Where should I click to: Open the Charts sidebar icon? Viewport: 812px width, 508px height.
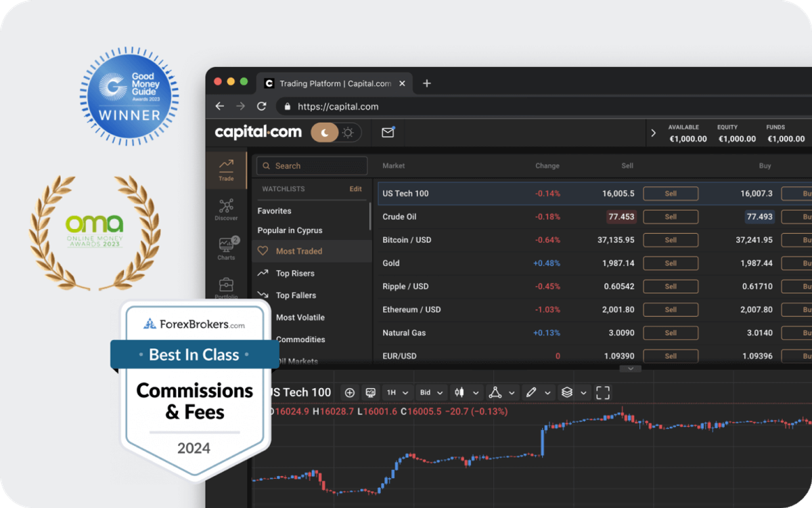[x=226, y=248]
